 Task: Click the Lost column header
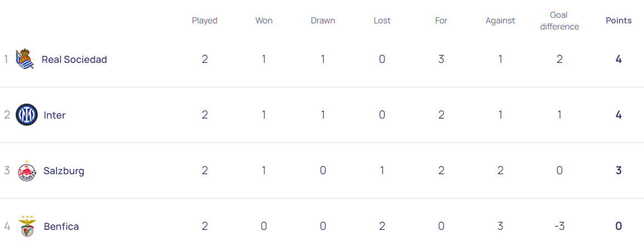point(382,21)
